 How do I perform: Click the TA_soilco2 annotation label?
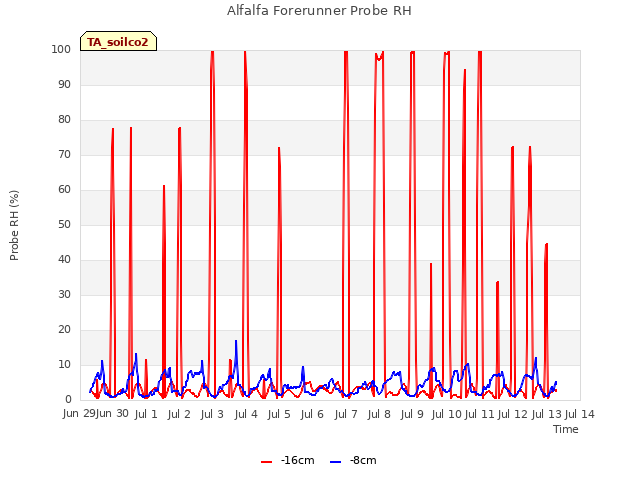tap(118, 42)
